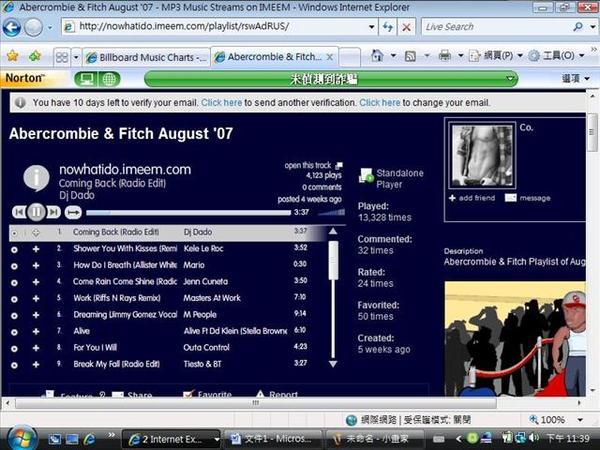The width and height of the screenshot is (600, 450).
Task: Expand the green Norton status bar dropdown
Action: click(510, 79)
